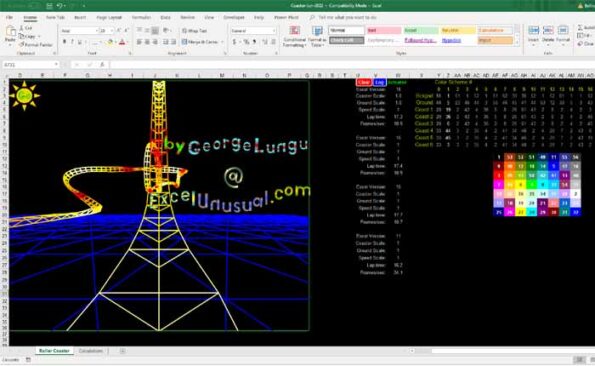Apply the red font color
The width and height of the screenshot is (595, 366).
122,42
